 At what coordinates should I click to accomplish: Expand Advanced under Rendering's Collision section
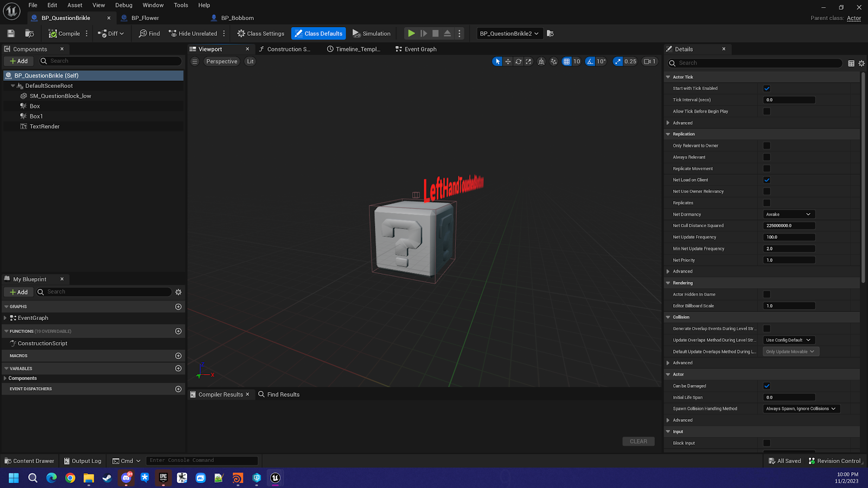668,363
